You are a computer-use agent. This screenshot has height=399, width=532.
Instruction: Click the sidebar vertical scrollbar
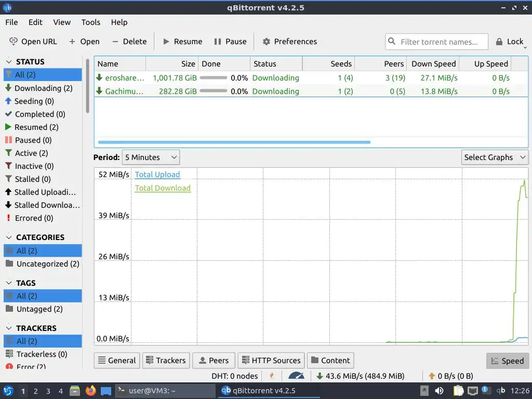click(87, 86)
